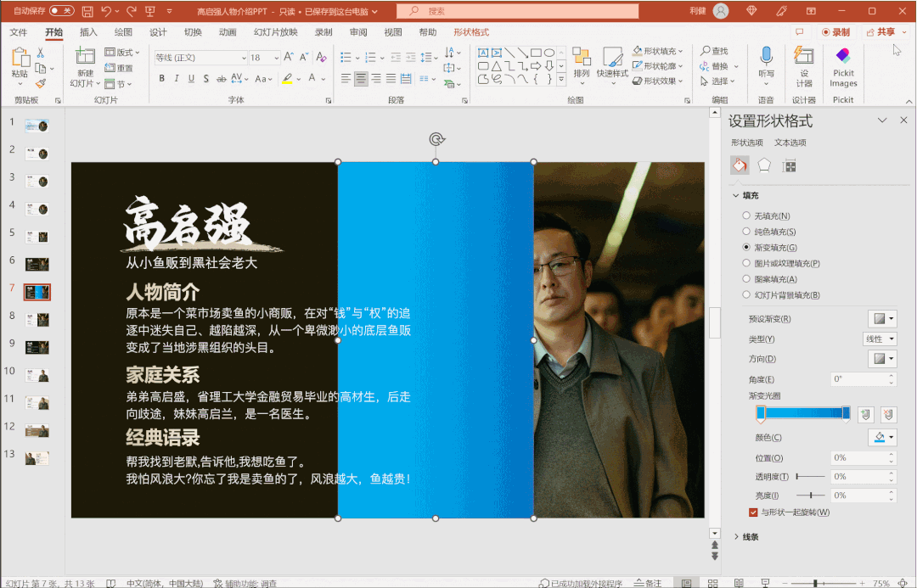Click the search box
Viewport: 917px width, 588px height.
[517, 11]
